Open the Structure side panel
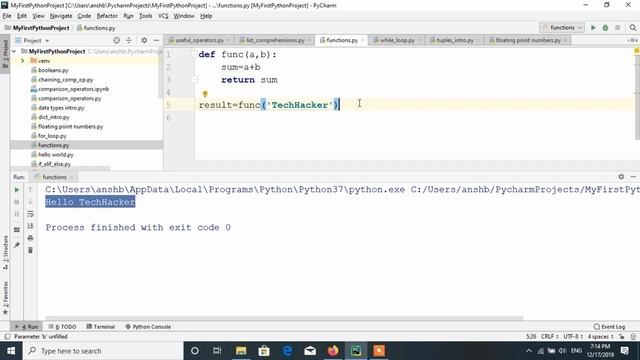This screenshot has height=360, width=640. (x=5, y=252)
